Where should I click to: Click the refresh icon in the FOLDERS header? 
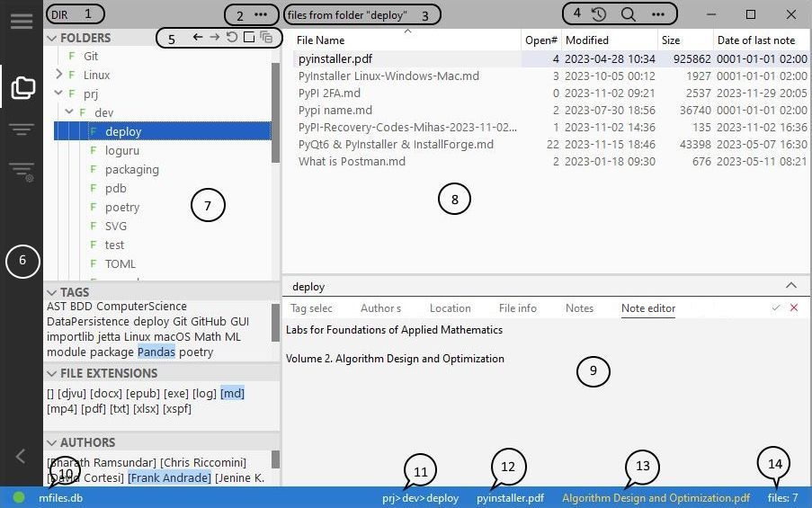point(232,37)
